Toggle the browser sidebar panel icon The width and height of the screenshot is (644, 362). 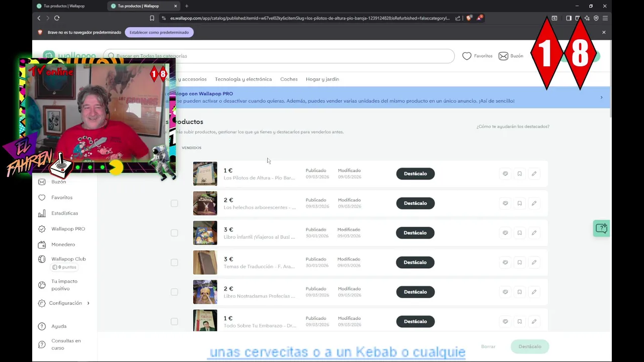click(569, 18)
